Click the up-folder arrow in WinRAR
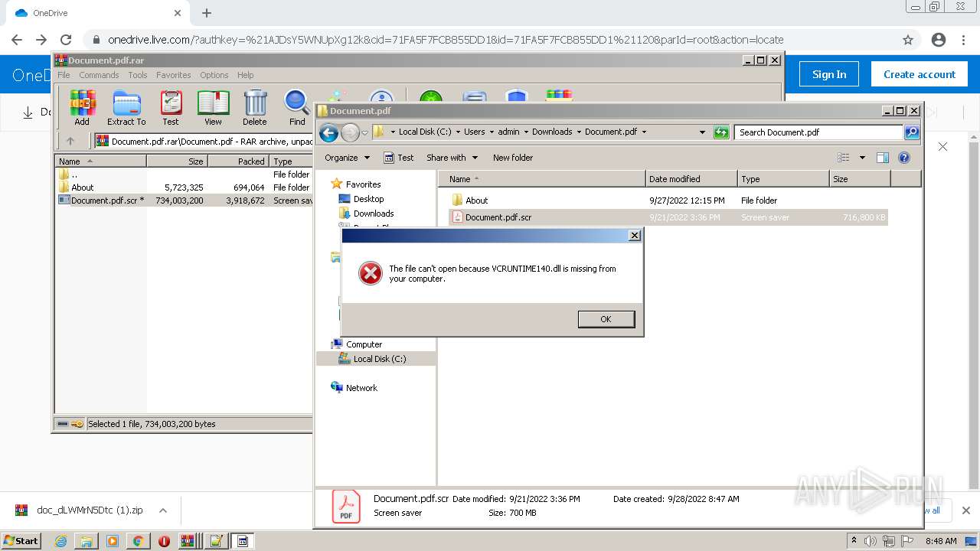The image size is (980, 551). pos(70,141)
